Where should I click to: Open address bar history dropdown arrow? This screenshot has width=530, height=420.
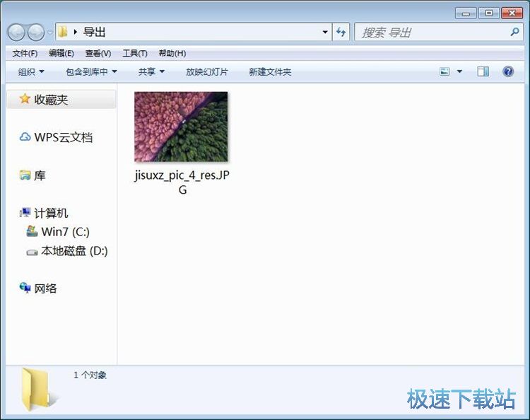click(325, 32)
